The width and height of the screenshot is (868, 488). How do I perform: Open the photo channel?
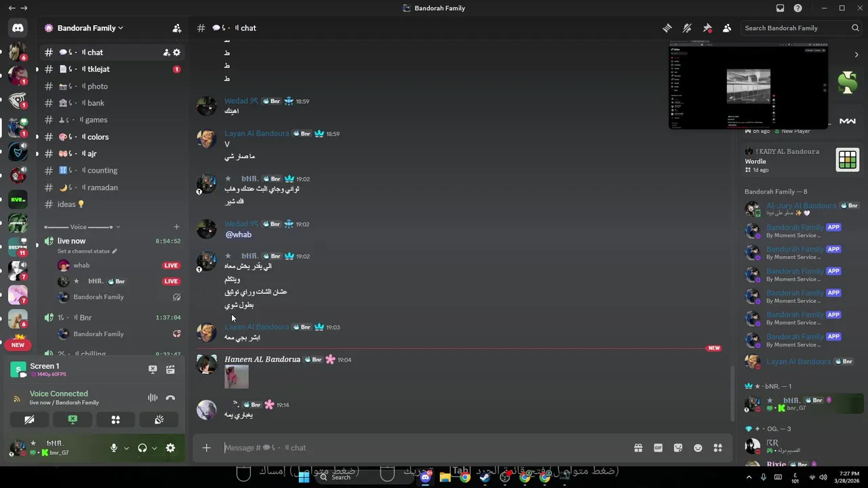(x=113, y=86)
